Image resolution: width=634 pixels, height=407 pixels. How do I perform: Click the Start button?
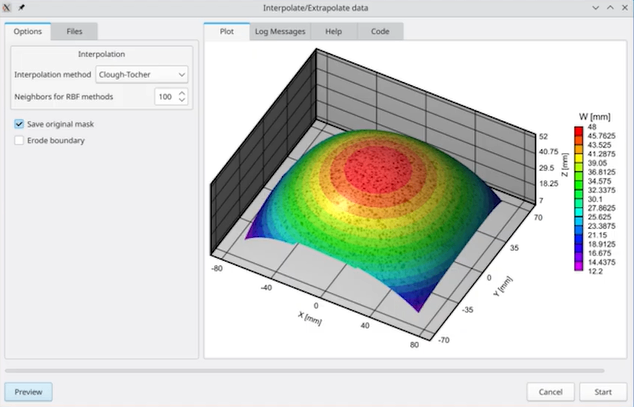click(x=603, y=391)
